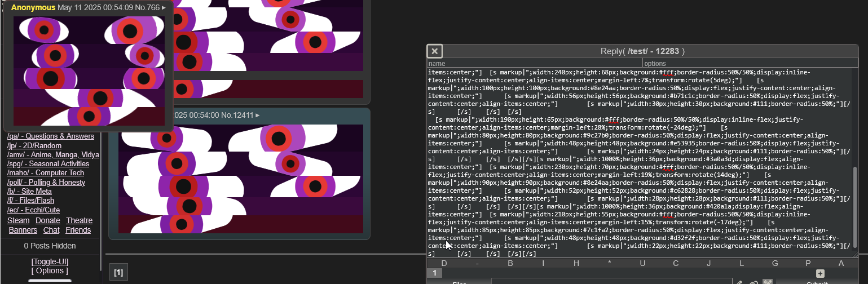Apply italic with the I button

(x=543, y=263)
